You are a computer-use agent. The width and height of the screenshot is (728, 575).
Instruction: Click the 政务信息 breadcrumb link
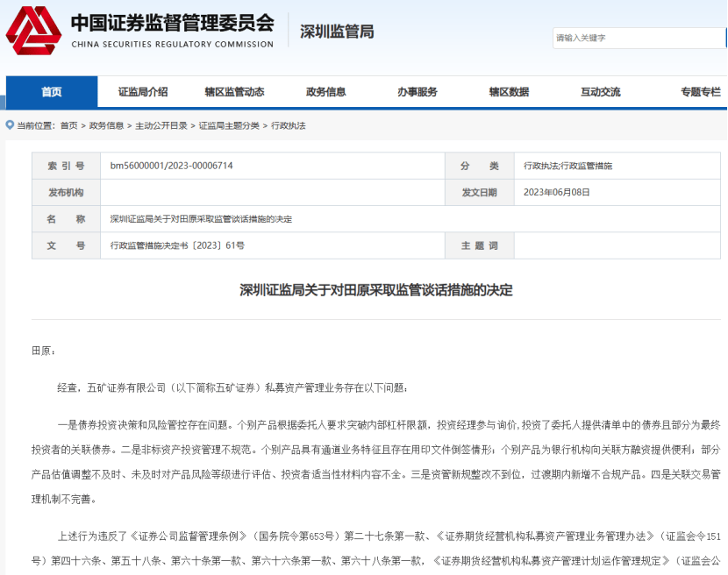[106, 125]
